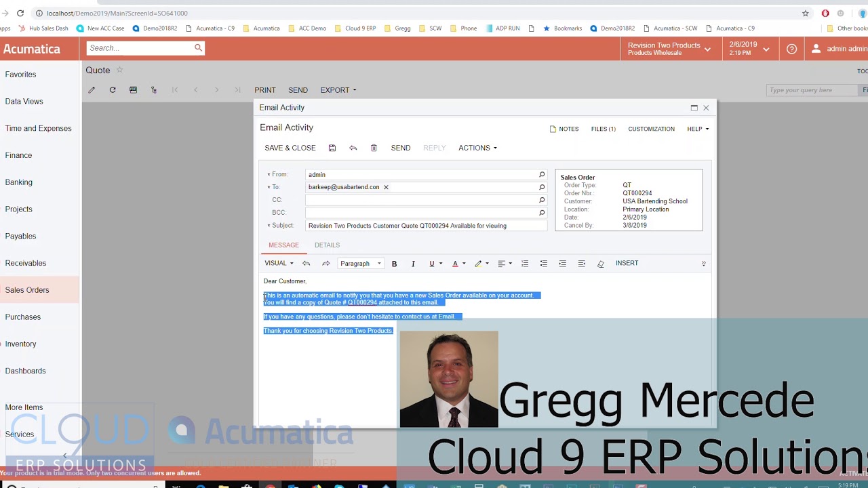Click the undo arrow next to the save icon
Image resolution: width=868 pixels, height=488 pixels.
(x=353, y=148)
